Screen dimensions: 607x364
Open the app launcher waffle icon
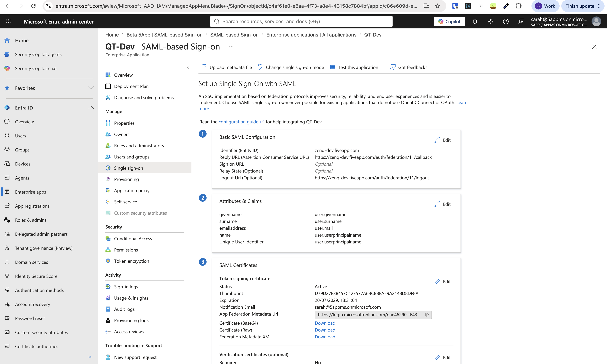(8, 21)
